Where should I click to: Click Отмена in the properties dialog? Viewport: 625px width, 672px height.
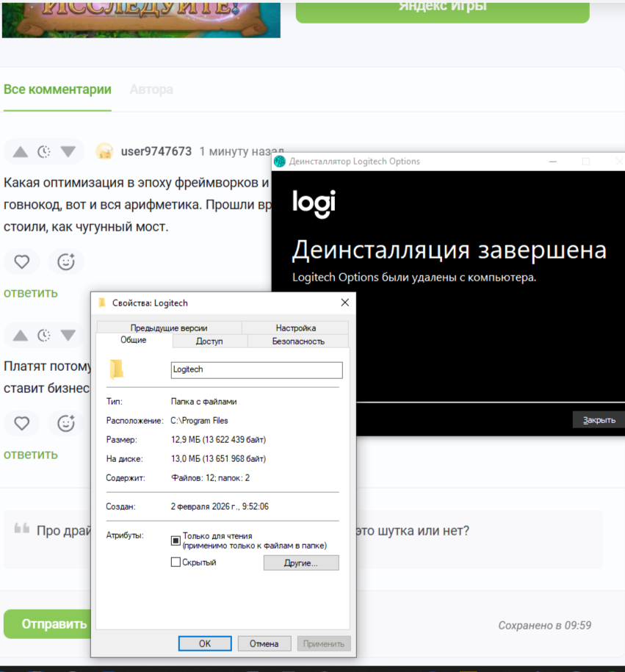264,643
